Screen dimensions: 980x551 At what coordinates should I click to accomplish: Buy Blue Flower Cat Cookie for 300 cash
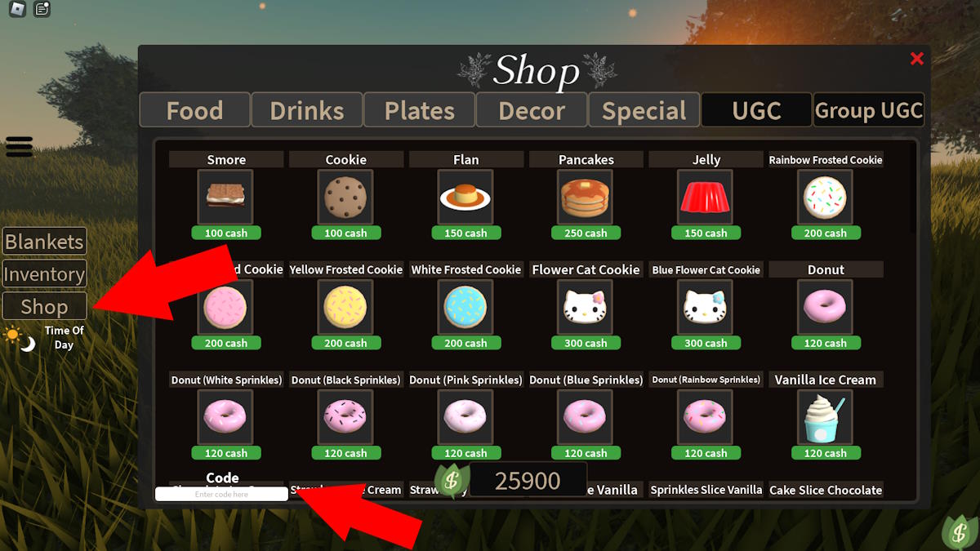coord(706,343)
